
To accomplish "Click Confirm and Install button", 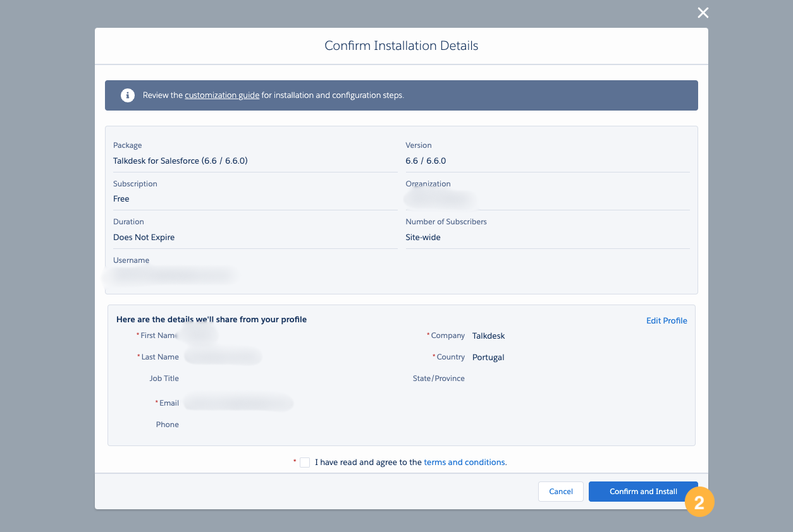I will point(643,492).
